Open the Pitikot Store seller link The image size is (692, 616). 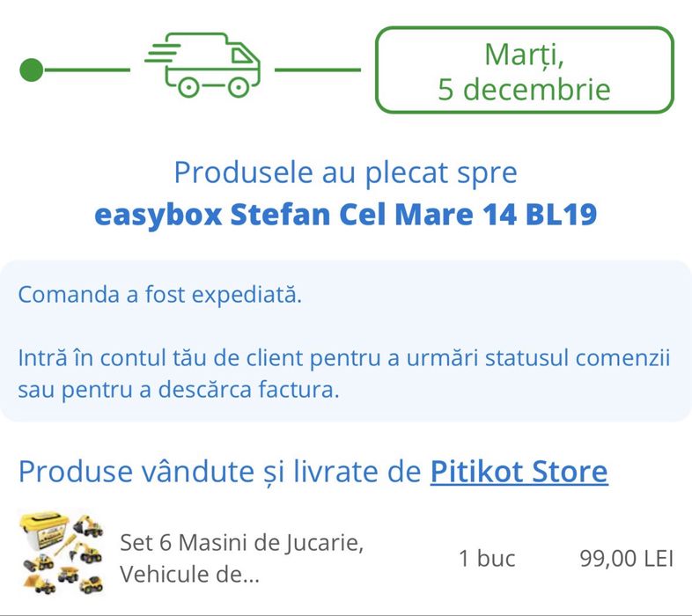(519, 473)
